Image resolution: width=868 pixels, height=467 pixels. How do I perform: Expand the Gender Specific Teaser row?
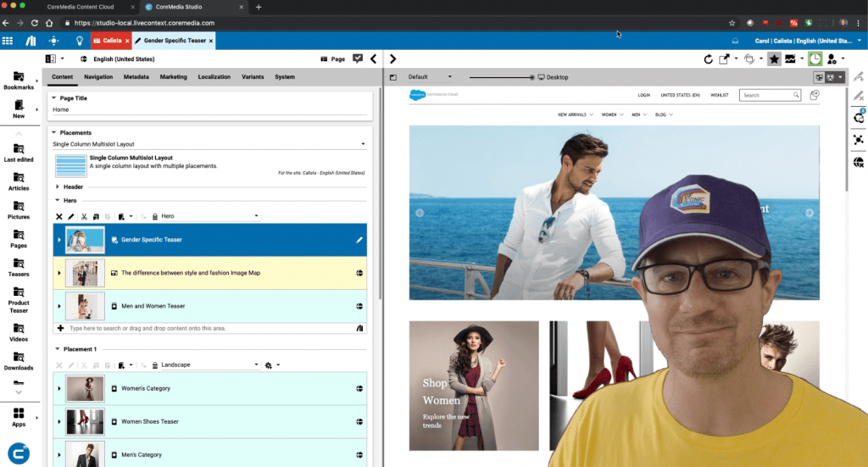click(x=59, y=240)
